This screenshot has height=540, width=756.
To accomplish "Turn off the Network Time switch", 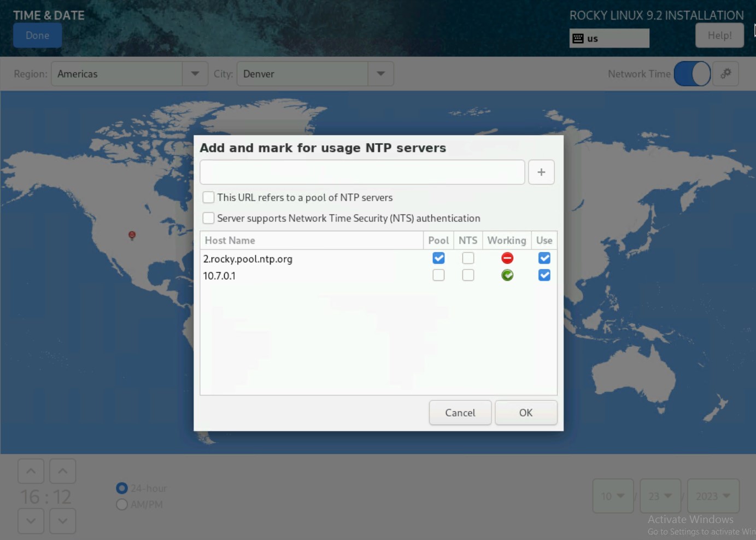I will [692, 74].
